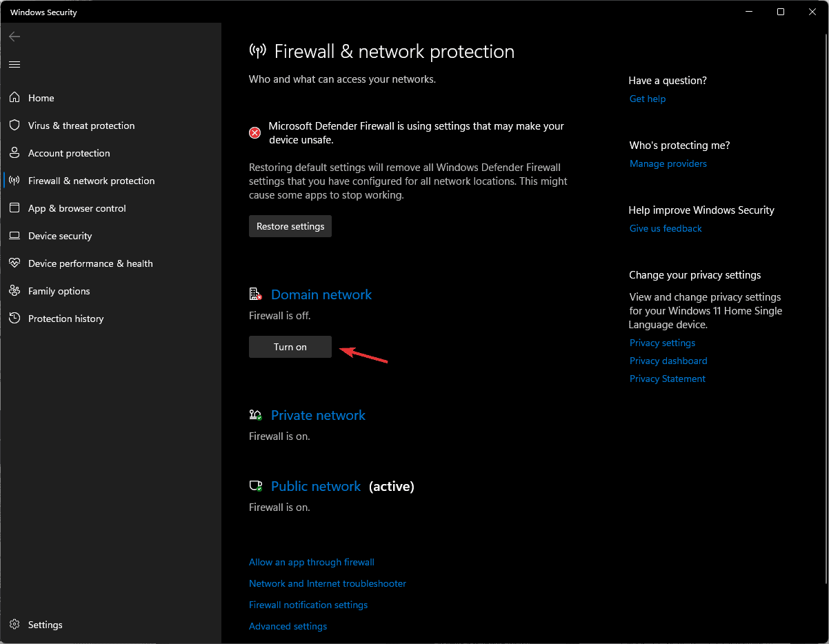
Task: Open the Private network link
Action: pos(318,415)
